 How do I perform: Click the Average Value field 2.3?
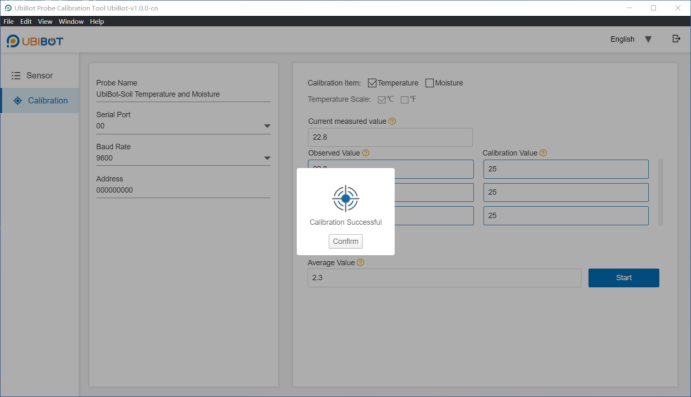coord(444,278)
